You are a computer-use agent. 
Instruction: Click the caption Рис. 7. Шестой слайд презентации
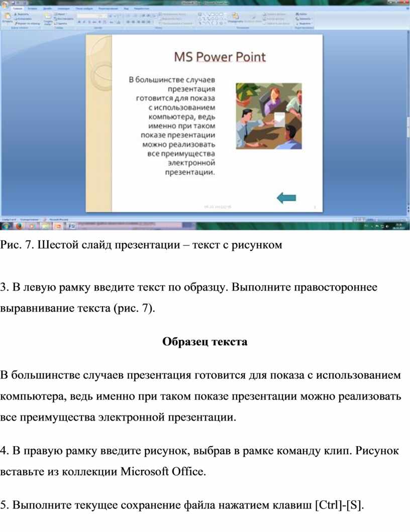coord(141,244)
